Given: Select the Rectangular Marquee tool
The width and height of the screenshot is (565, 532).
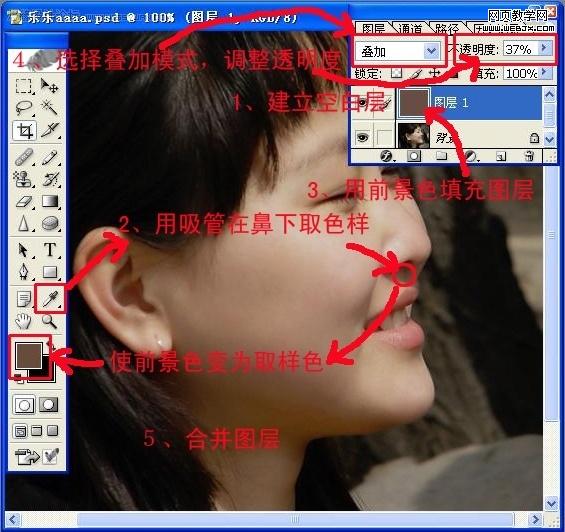Looking at the screenshot, I should coord(24,86).
